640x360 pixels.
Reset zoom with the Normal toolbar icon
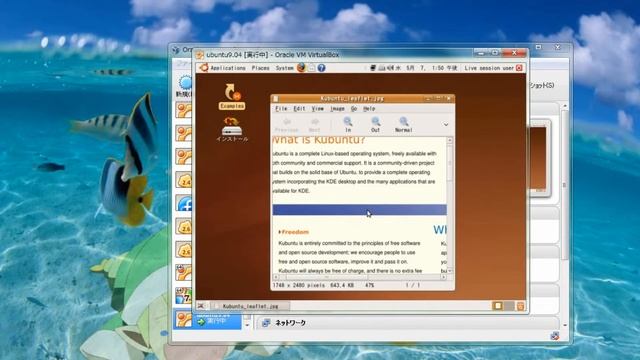(x=404, y=124)
